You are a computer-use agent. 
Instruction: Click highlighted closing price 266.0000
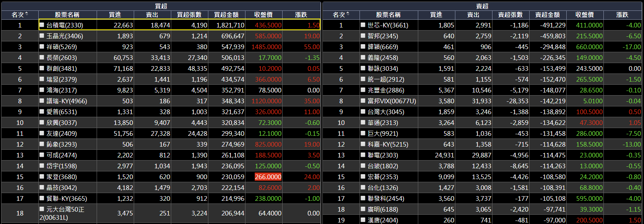268,177
